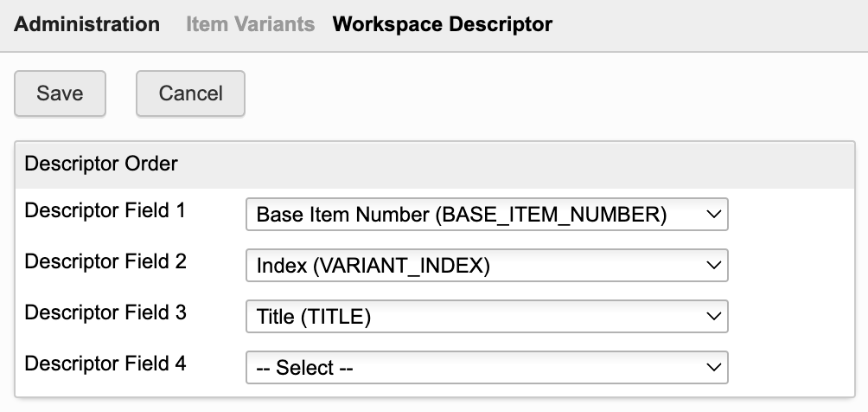Open the Item Variants breadcrumb link
Screen dimensions: 868x412
[x=251, y=24]
